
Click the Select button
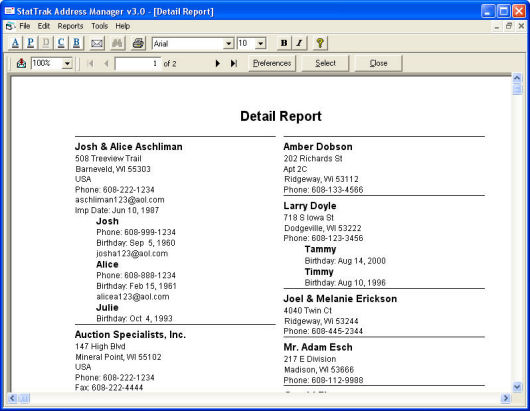coord(325,63)
